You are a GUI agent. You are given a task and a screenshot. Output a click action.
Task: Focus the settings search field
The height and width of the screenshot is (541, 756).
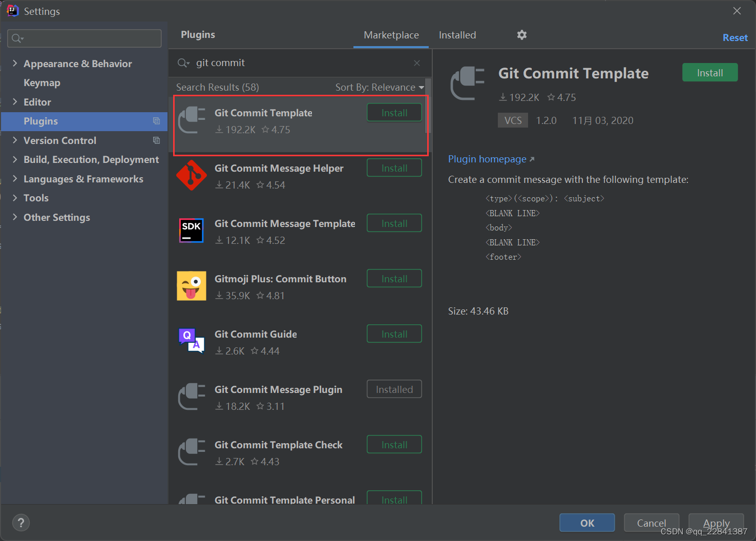click(x=85, y=38)
